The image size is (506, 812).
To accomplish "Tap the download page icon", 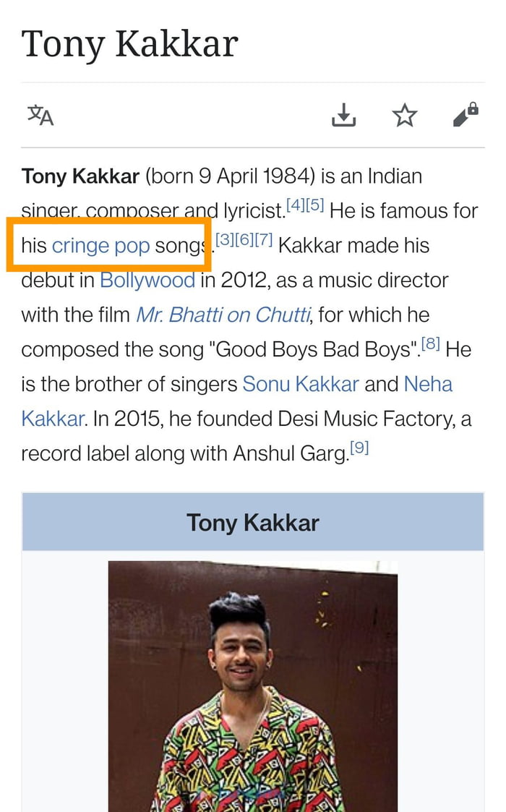I will 343,115.
